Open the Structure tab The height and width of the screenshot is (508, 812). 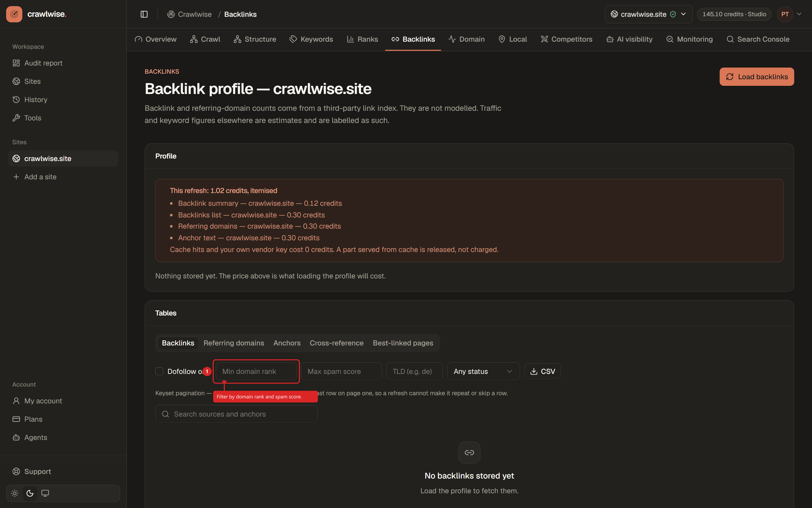(x=255, y=39)
